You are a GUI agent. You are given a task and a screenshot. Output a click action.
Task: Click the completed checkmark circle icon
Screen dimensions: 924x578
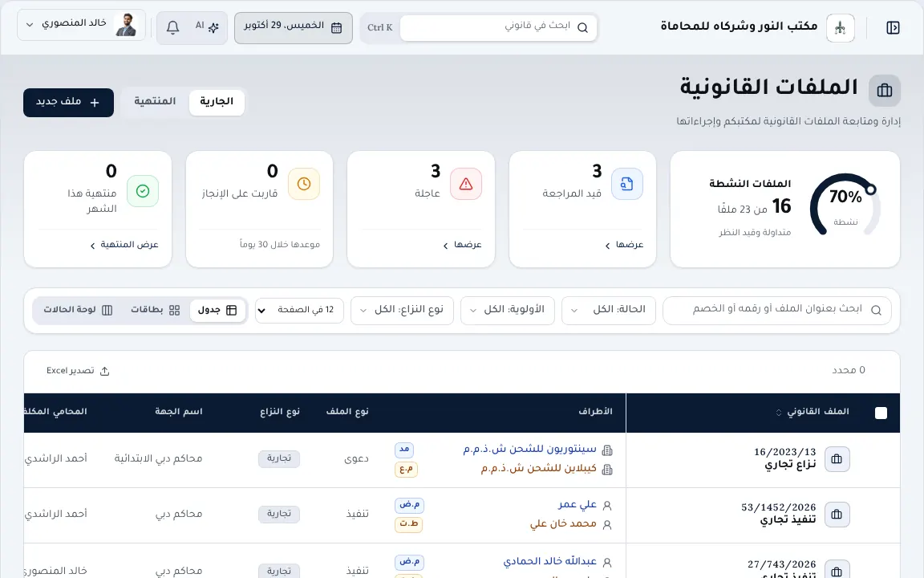pos(143,191)
